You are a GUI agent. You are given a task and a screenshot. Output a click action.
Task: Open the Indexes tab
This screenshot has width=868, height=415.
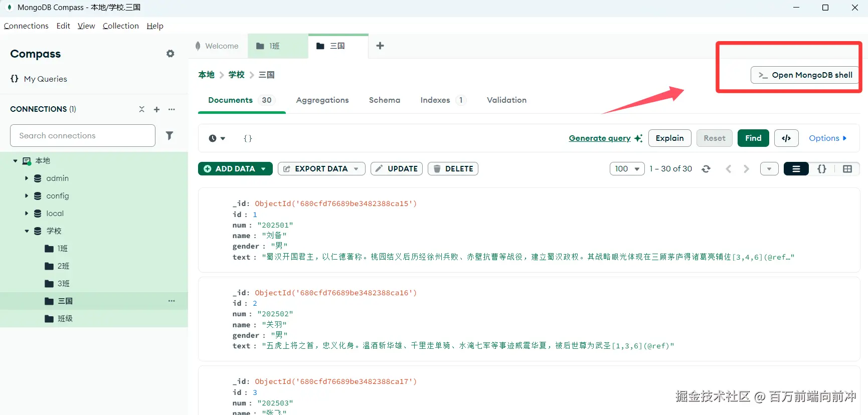pyautogui.click(x=443, y=100)
